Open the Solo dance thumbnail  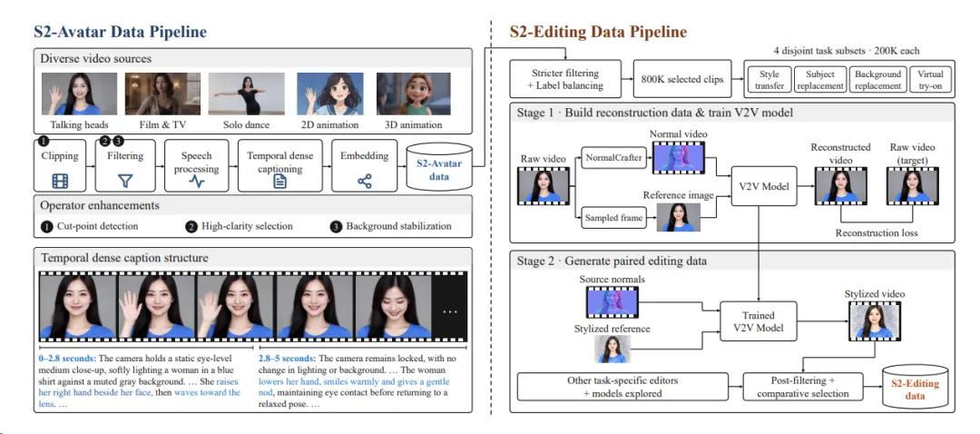[246, 94]
